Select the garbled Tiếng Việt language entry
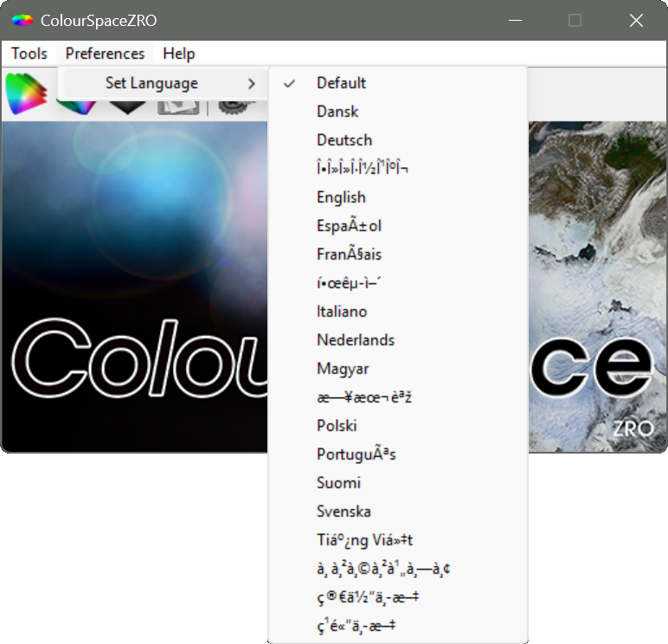 click(398, 540)
